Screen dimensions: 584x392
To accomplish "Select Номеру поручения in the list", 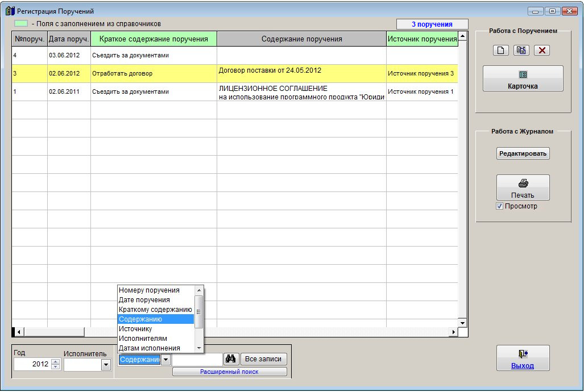I will (x=149, y=290).
